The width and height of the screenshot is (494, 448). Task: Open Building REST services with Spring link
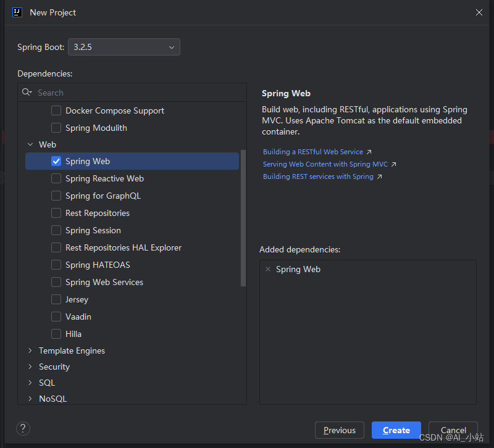(x=318, y=176)
